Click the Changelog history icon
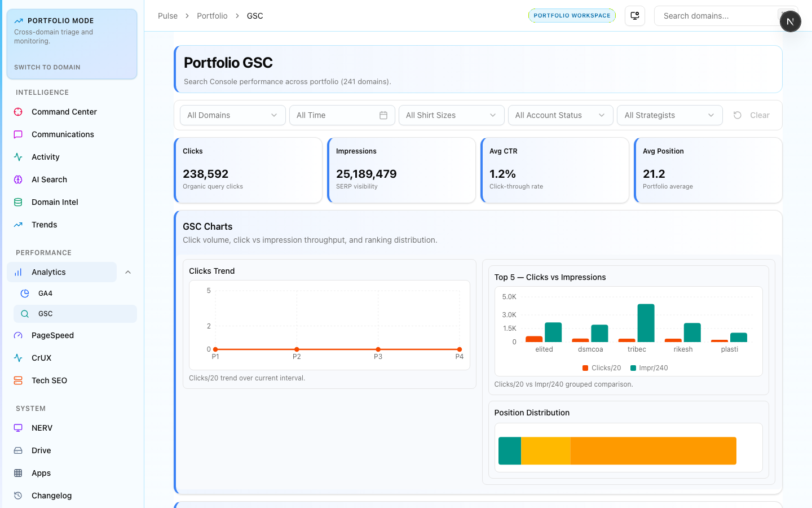The height and width of the screenshot is (508, 812). pyautogui.click(x=18, y=496)
